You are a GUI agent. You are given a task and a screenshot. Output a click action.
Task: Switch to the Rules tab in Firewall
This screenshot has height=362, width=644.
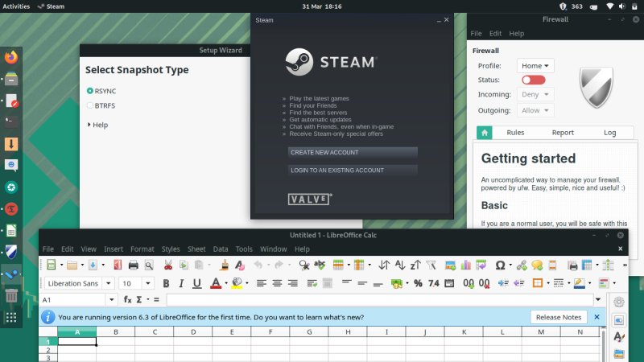(515, 133)
